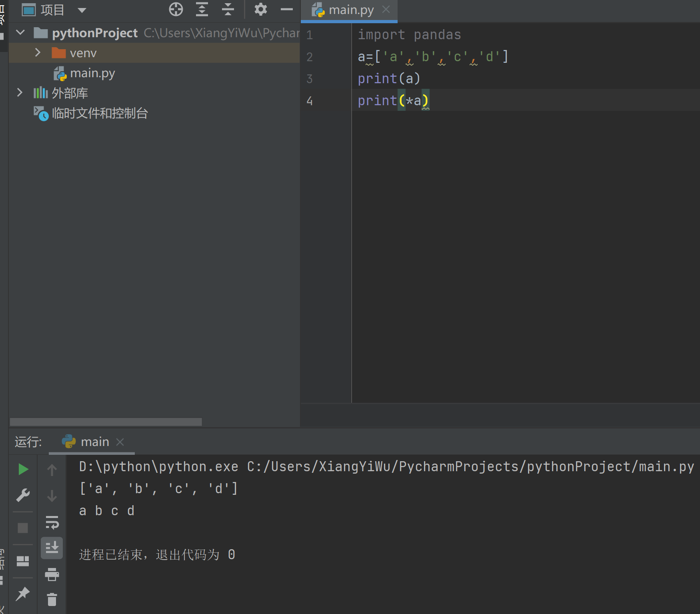Viewport: 700px width, 614px height.
Task: Clear console output with trash icon
Action: [x=52, y=599]
